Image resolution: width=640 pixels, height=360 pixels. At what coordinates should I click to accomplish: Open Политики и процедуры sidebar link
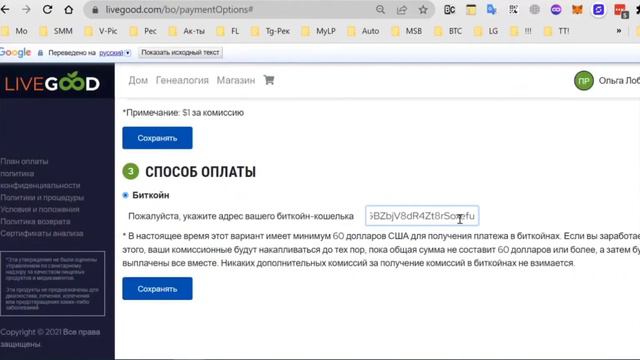coord(42,198)
